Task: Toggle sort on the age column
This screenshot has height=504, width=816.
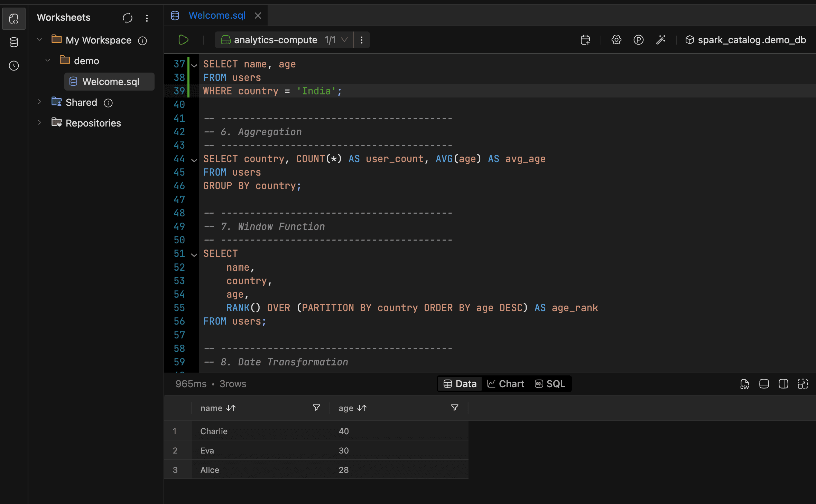Action: click(362, 408)
